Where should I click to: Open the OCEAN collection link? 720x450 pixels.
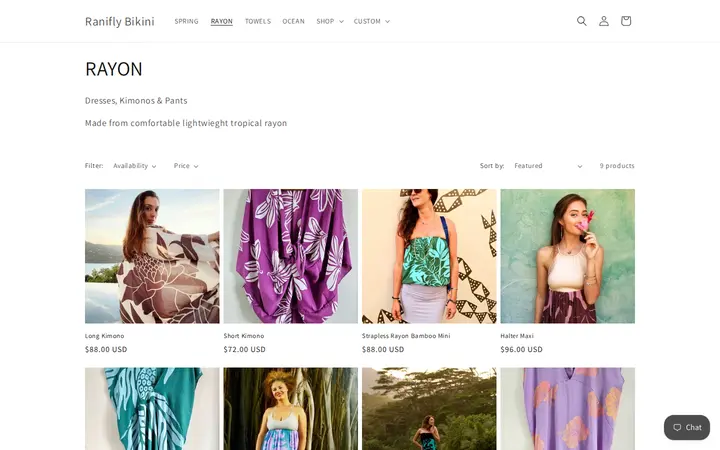(x=293, y=21)
